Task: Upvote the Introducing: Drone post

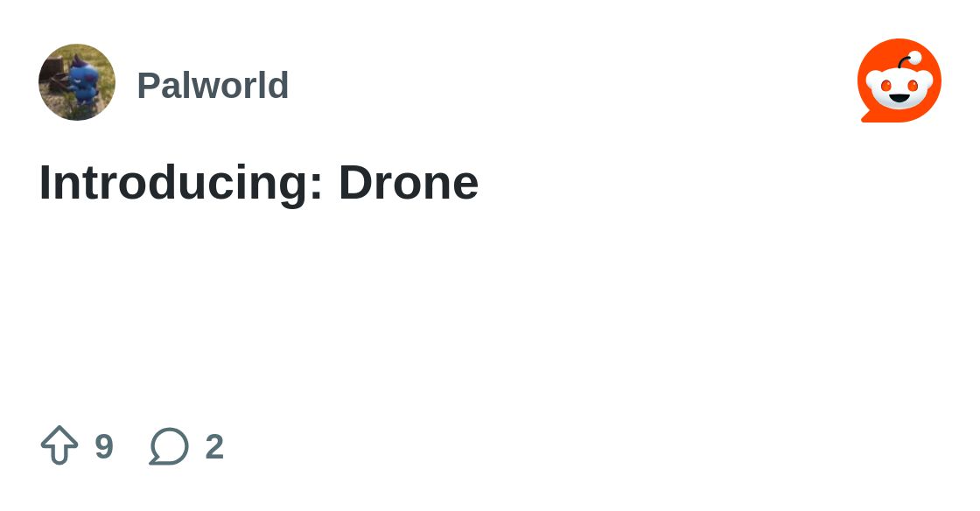Action: pyautogui.click(x=59, y=445)
